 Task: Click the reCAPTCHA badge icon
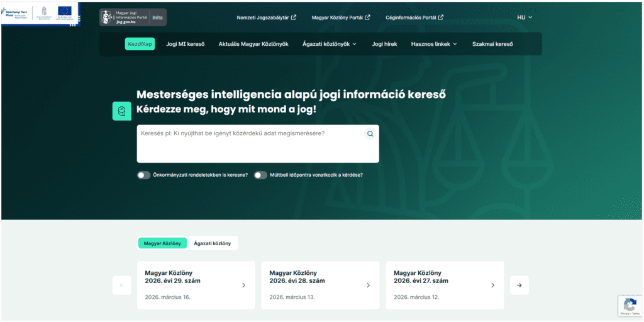(628, 306)
